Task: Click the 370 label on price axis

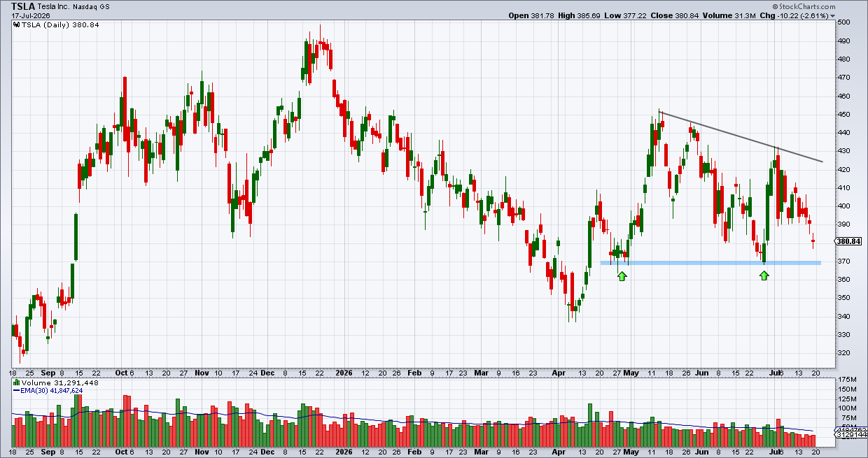Action: [x=843, y=262]
